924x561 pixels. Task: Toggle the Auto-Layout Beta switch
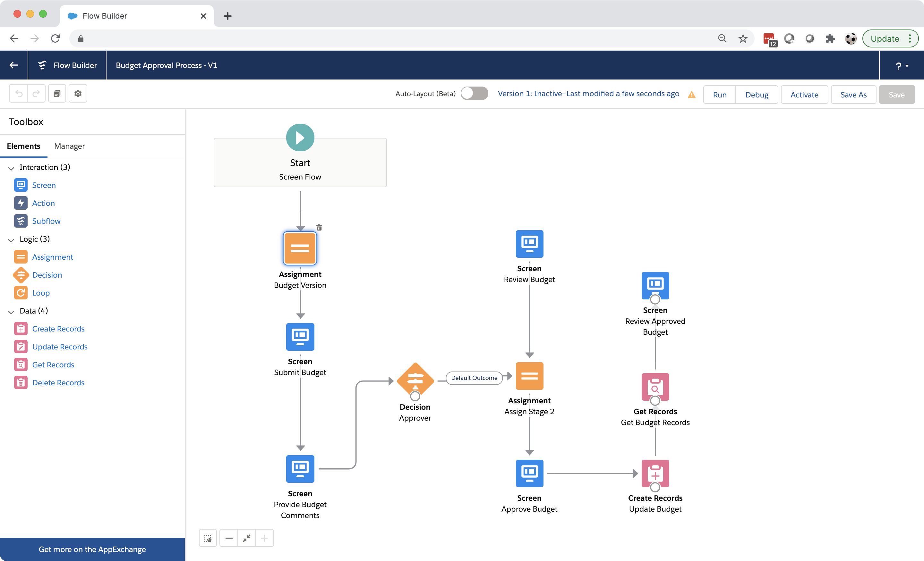[475, 94]
